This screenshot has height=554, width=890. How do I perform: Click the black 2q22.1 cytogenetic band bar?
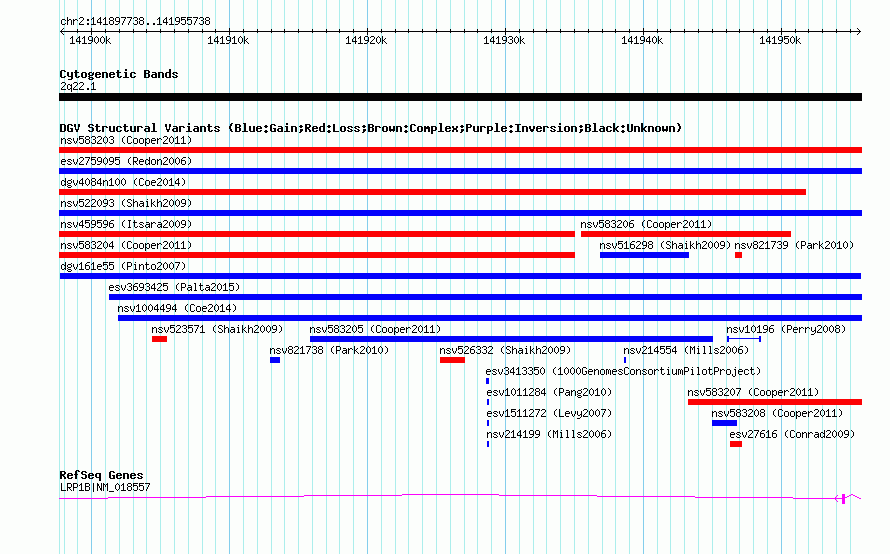click(x=460, y=97)
